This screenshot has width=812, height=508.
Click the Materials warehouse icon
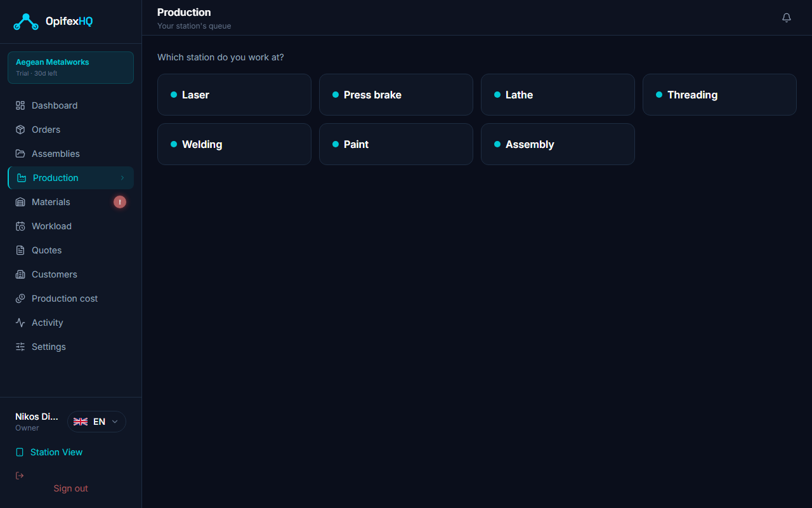tap(20, 202)
